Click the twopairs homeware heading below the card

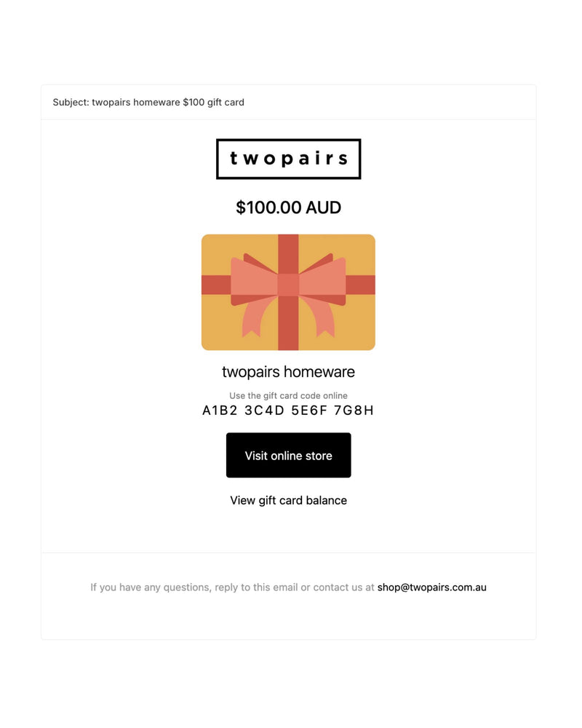(x=288, y=372)
